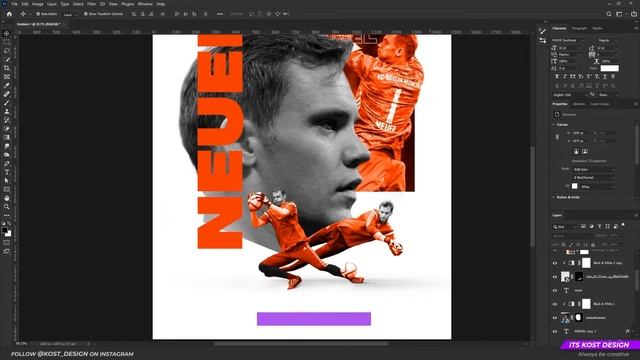The width and height of the screenshot is (640, 360).
Task: Select the Rectangular Marquee tool
Action: 7,42
